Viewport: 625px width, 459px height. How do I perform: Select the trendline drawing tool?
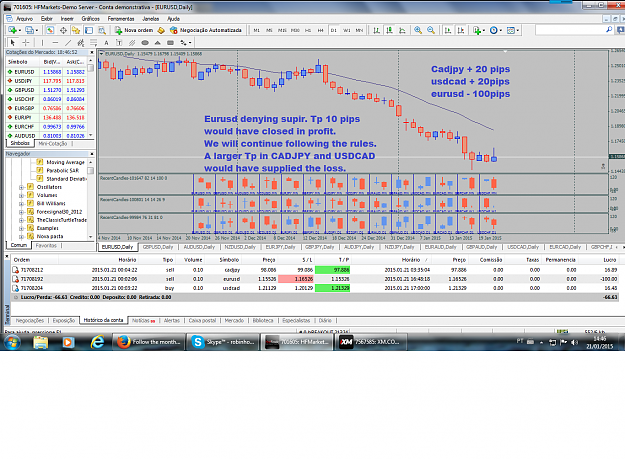coord(68,43)
